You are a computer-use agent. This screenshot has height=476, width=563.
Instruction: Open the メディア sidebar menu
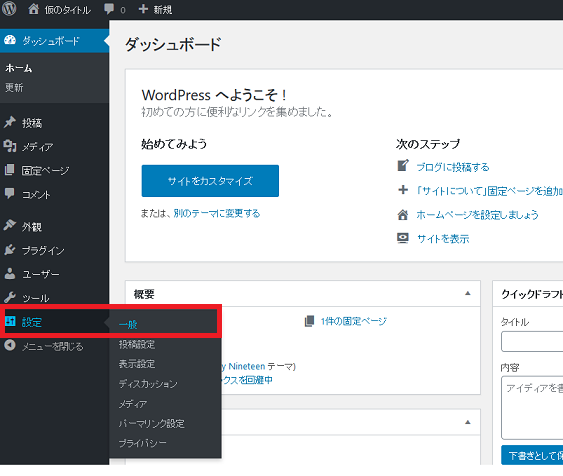tap(37, 147)
